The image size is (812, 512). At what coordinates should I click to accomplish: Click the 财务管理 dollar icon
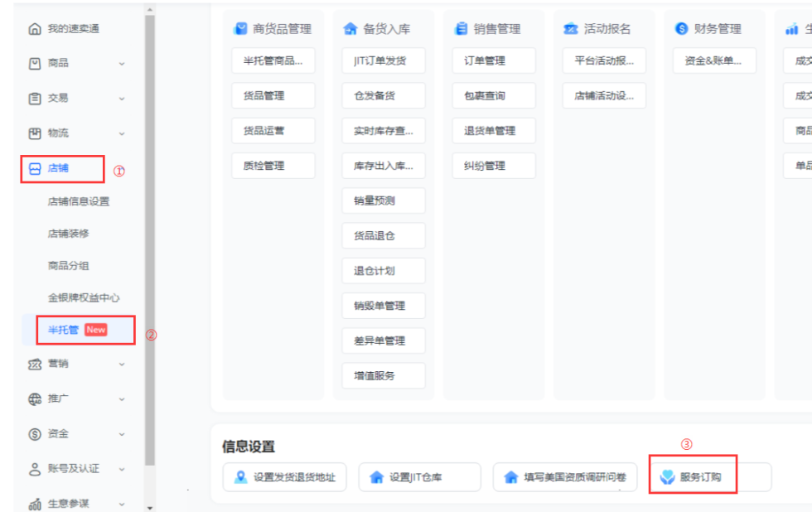(681, 28)
